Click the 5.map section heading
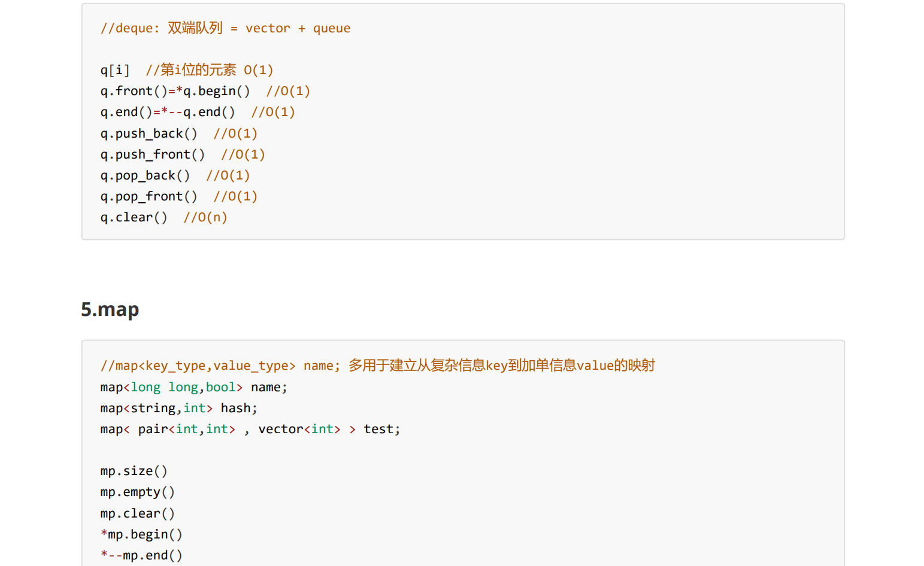924x566 pixels. [x=110, y=309]
